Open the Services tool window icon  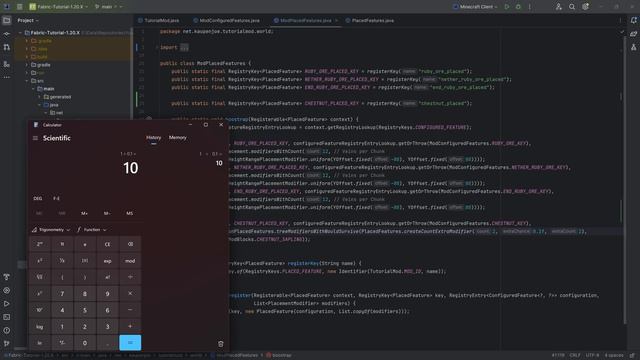7,291
